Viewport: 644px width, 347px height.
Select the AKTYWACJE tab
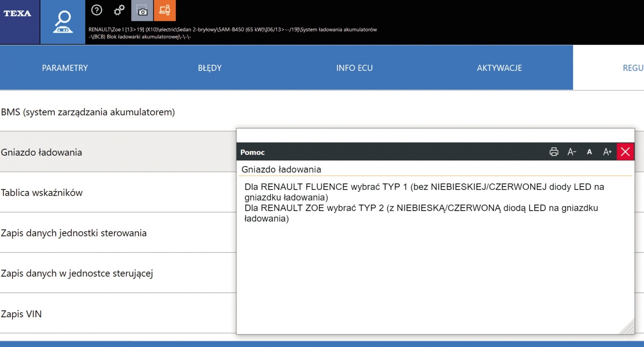[499, 68]
